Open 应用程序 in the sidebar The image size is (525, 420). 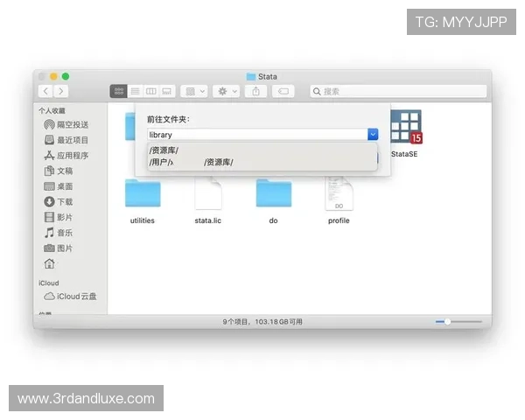tap(72, 156)
